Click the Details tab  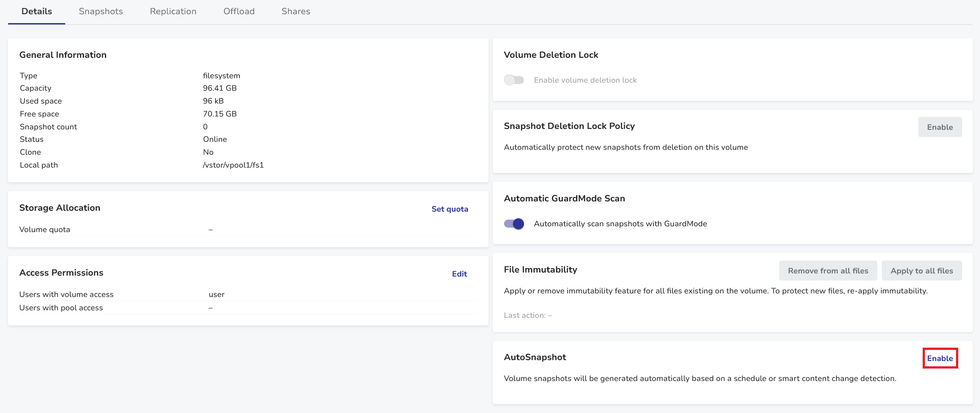[x=36, y=12]
